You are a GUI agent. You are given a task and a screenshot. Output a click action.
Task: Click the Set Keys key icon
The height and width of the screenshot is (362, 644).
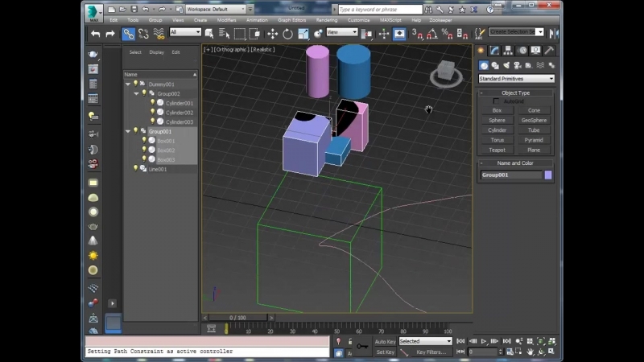[362, 347]
